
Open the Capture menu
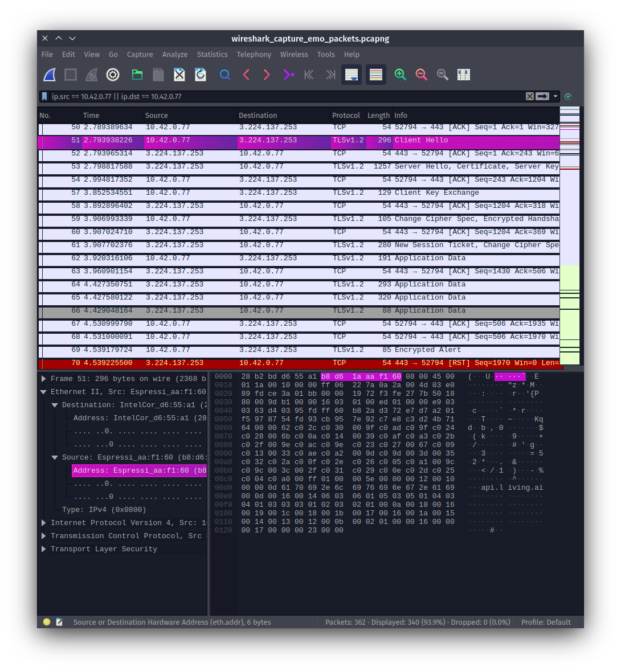tap(140, 55)
